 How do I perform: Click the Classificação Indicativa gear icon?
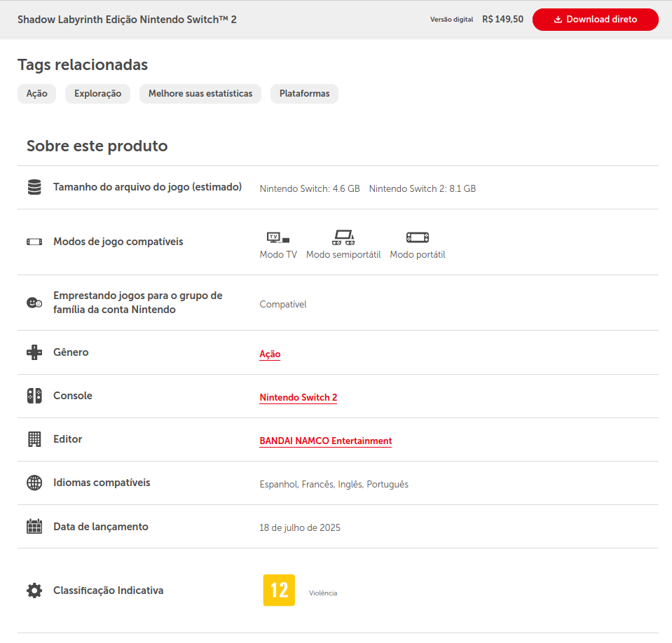(34, 590)
